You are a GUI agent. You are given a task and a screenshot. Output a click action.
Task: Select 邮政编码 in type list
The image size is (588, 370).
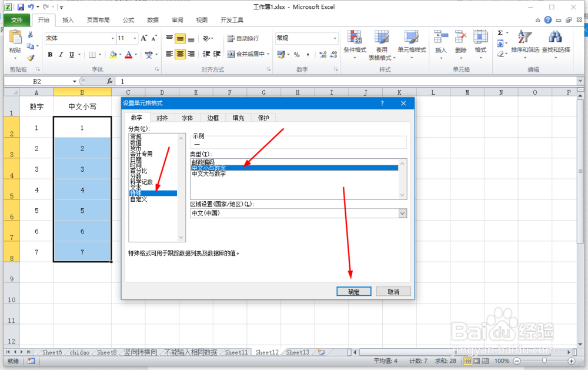click(x=203, y=162)
